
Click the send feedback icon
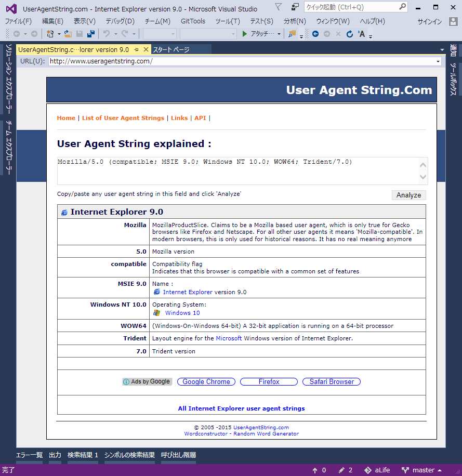295,7
